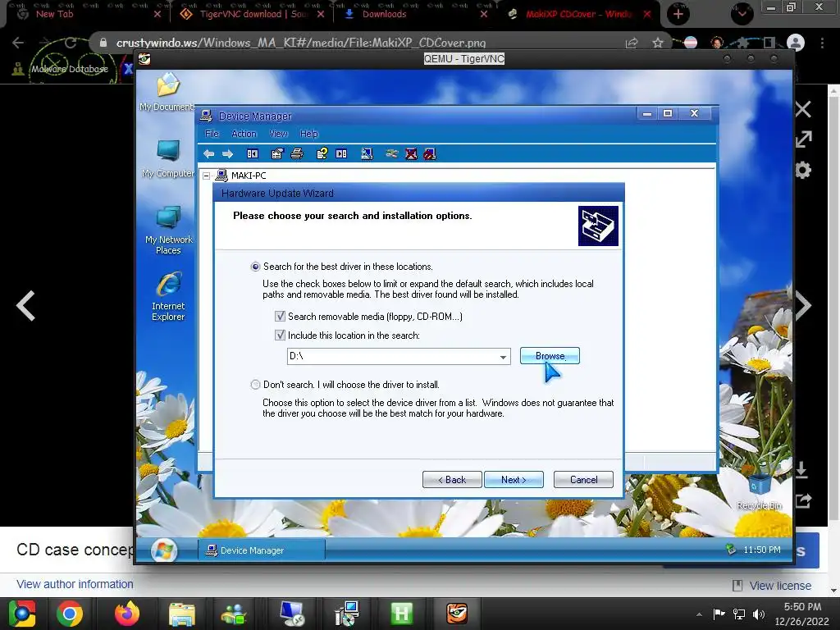Click TigerVNC eye icon on taskbar
Image resolution: width=840 pixels, height=630 pixels.
[457, 614]
